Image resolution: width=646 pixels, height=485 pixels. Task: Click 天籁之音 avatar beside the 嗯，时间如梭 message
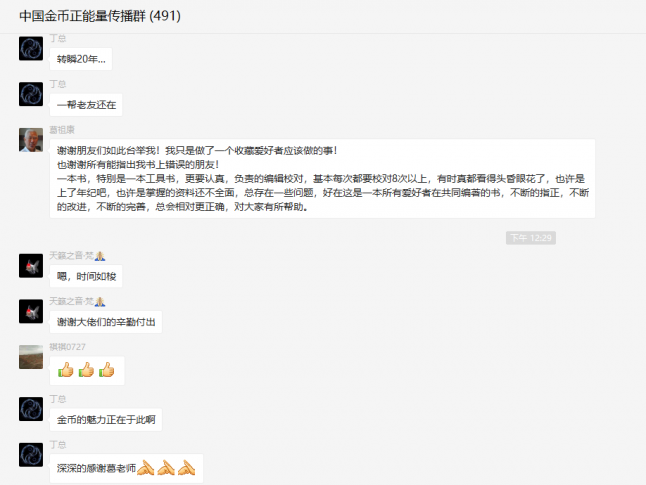(x=31, y=265)
